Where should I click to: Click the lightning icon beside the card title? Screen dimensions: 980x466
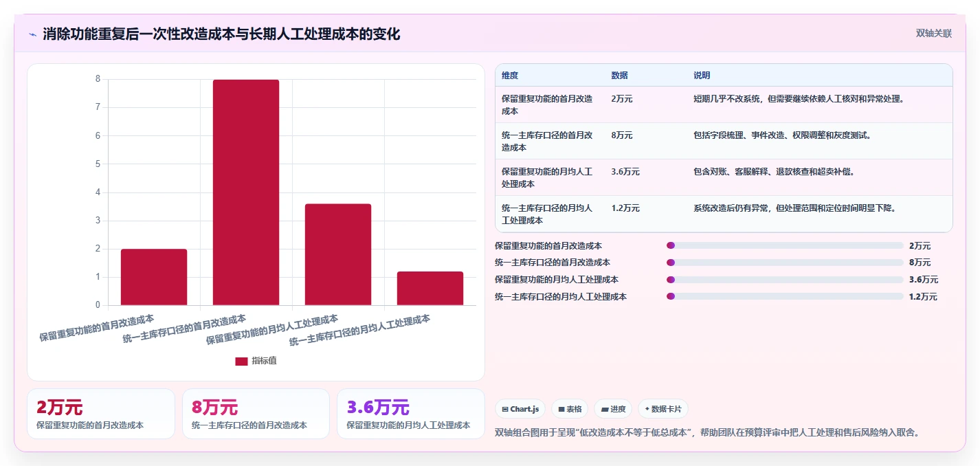click(32, 34)
